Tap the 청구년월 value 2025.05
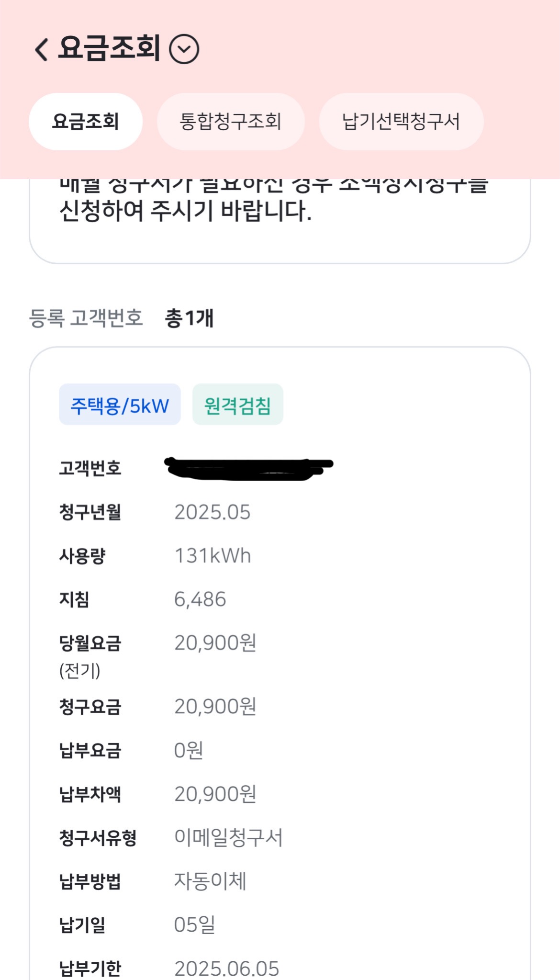Viewport: 560px width, 980px height. tap(212, 512)
